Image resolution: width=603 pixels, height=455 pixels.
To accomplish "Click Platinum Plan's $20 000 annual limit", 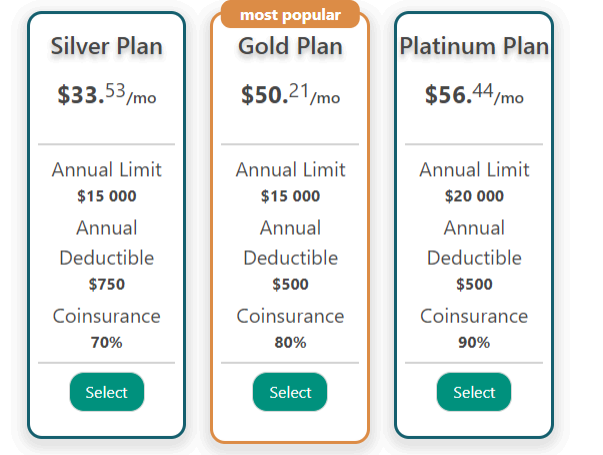I will (x=474, y=196).
